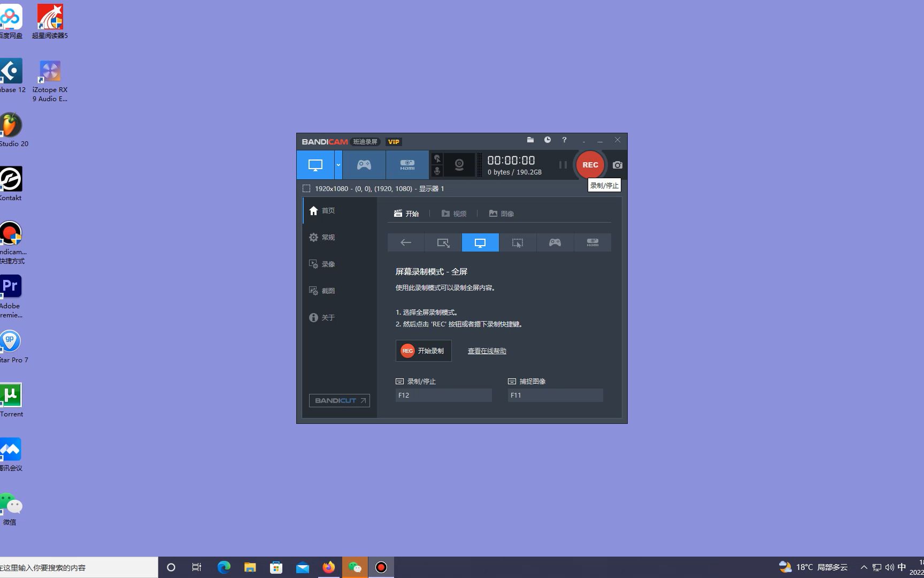Switch to 图像 tab
The image size is (924, 578).
[502, 214]
